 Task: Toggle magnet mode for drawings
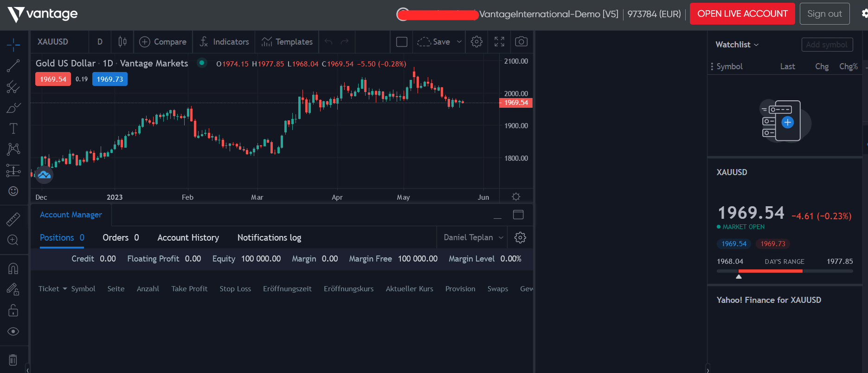[13, 268]
